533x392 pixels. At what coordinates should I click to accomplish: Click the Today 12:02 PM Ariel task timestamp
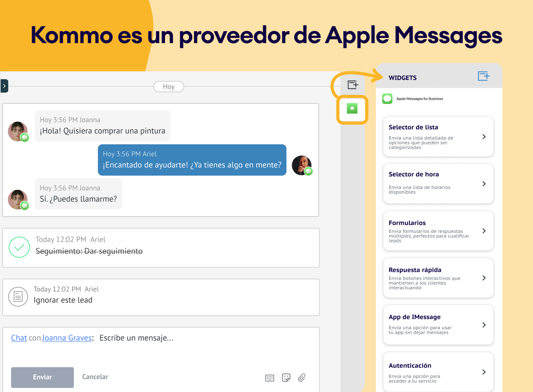pyautogui.click(x=71, y=240)
